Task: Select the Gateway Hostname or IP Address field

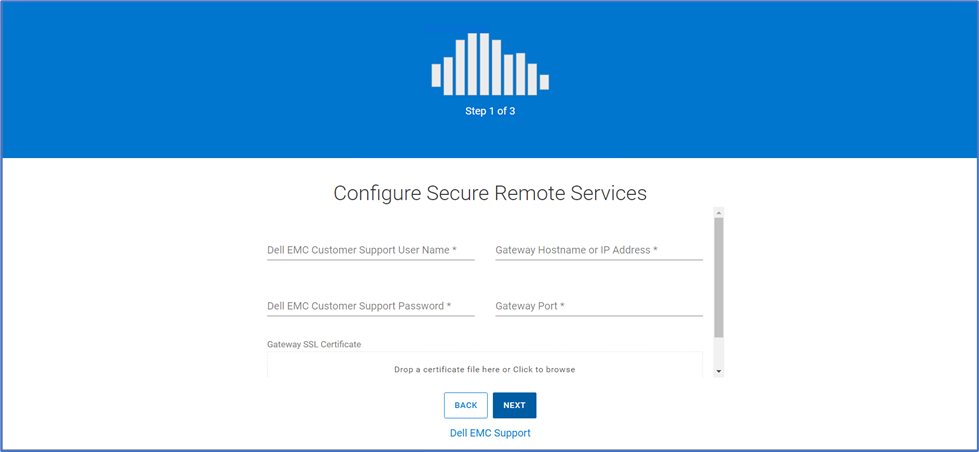Action: [599, 250]
